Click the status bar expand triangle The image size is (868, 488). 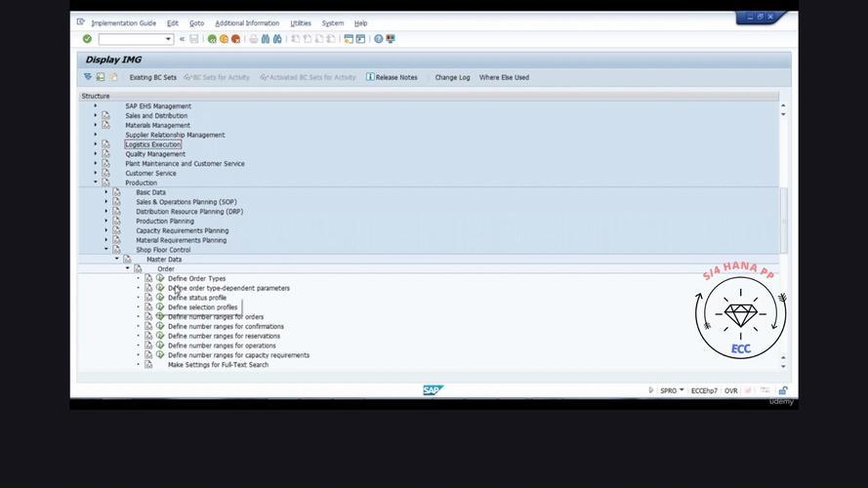click(650, 390)
